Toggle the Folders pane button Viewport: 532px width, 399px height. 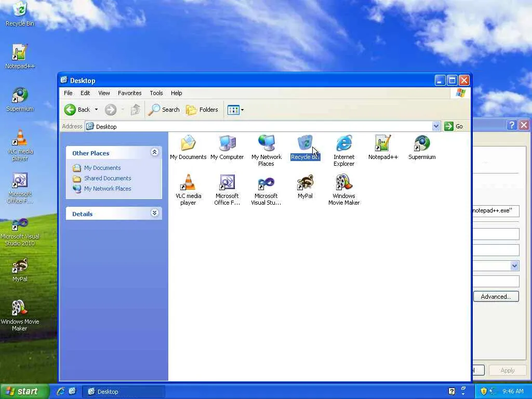(x=202, y=110)
